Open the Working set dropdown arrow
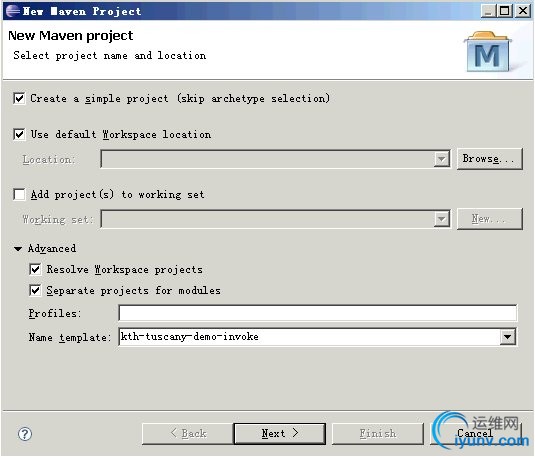This screenshot has height=457, width=535. [442, 219]
